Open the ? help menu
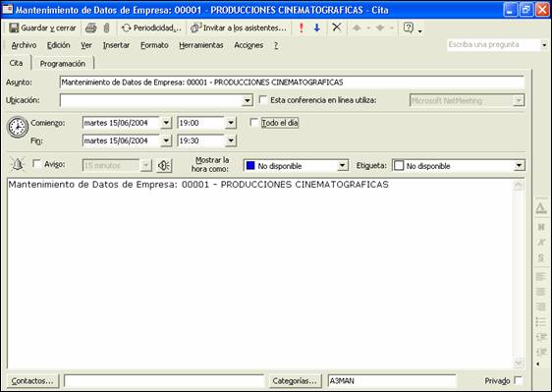This screenshot has width=552, height=392. click(x=276, y=45)
